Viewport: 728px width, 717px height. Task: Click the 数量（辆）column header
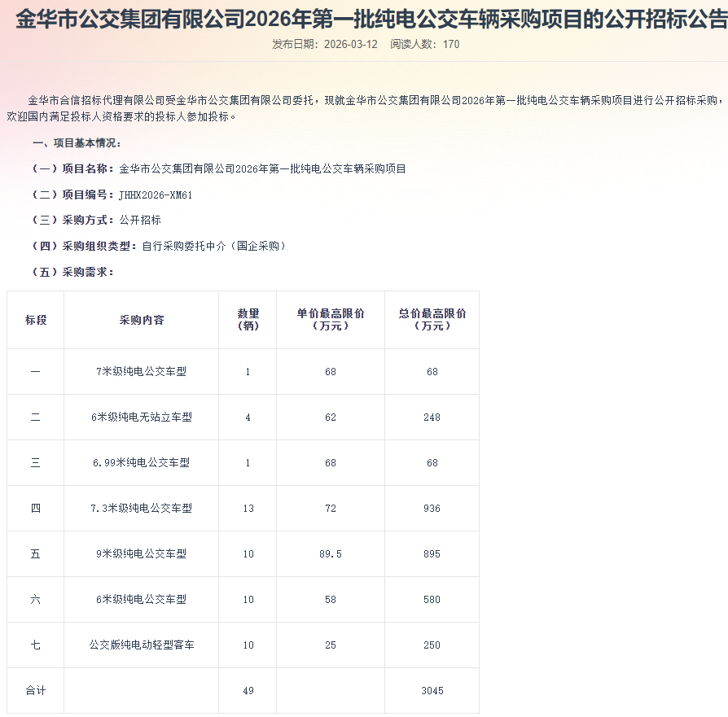(247, 320)
